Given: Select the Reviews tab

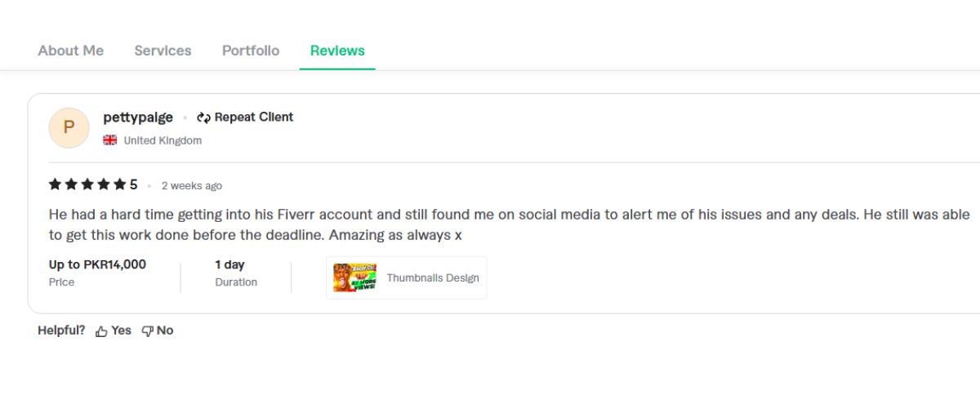Looking at the screenshot, I should pyautogui.click(x=337, y=51).
